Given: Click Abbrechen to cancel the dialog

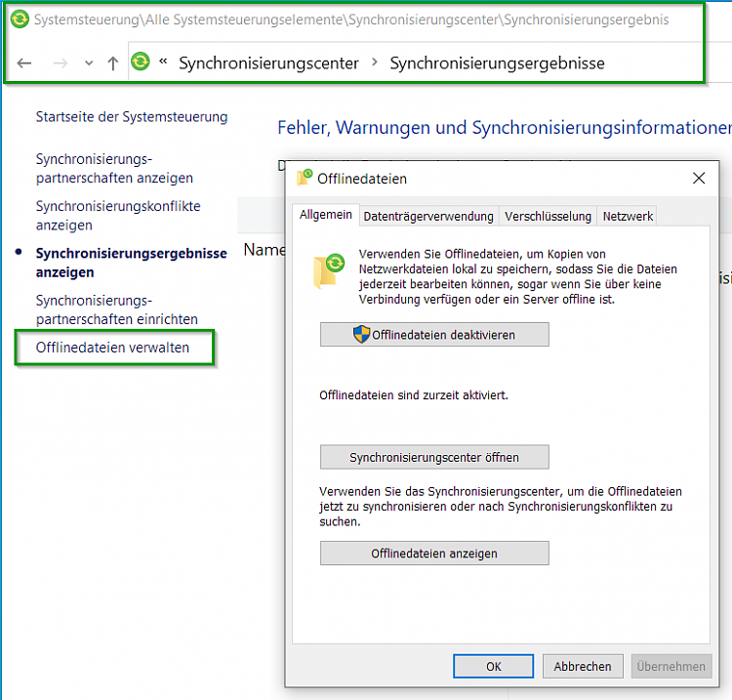Looking at the screenshot, I should [x=583, y=666].
